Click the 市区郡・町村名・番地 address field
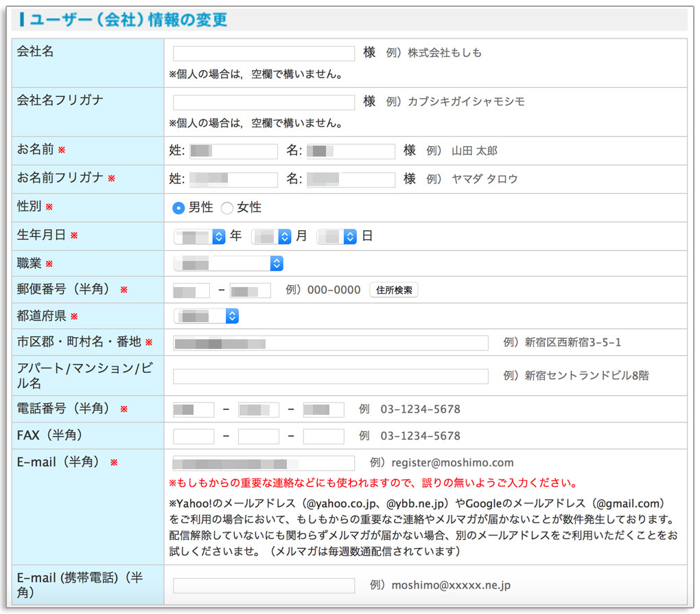700x614 pixels. 331,341
